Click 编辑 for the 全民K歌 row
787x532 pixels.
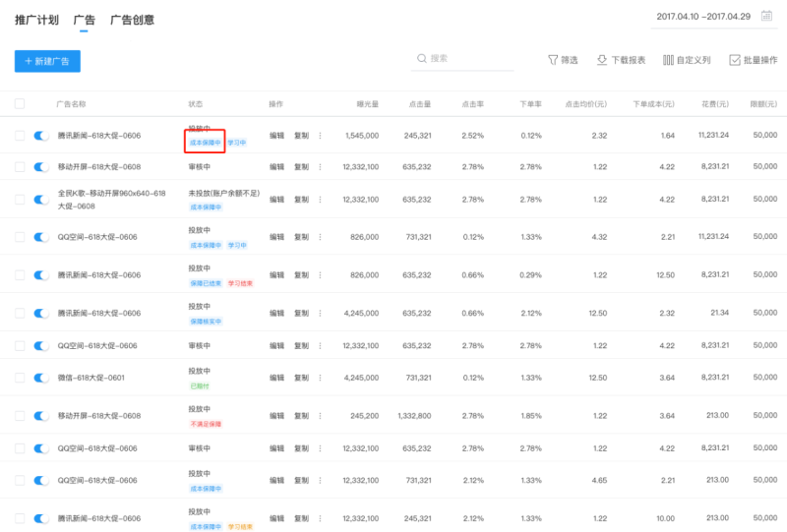click(276, 200)
